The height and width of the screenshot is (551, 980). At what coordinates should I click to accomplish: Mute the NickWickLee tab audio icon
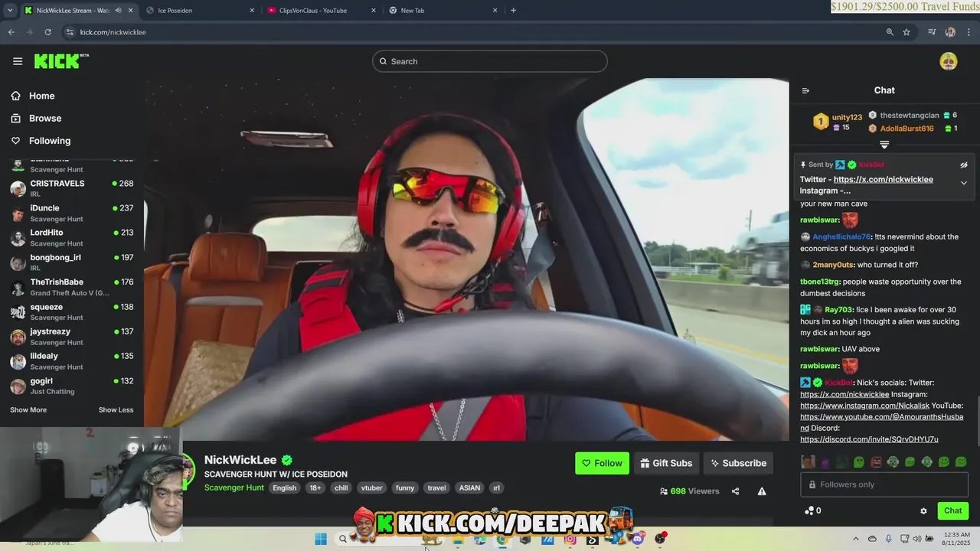coord(118,11)
